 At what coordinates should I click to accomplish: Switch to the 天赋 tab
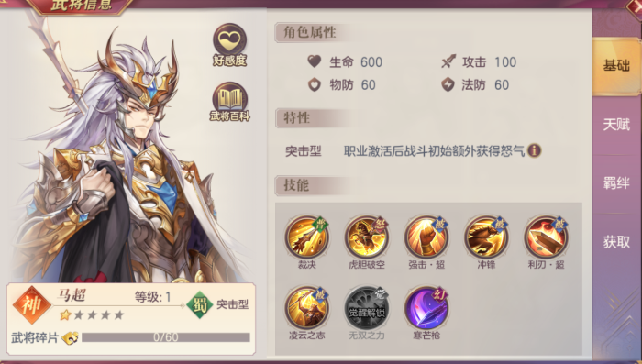click(x=616, y=125)
